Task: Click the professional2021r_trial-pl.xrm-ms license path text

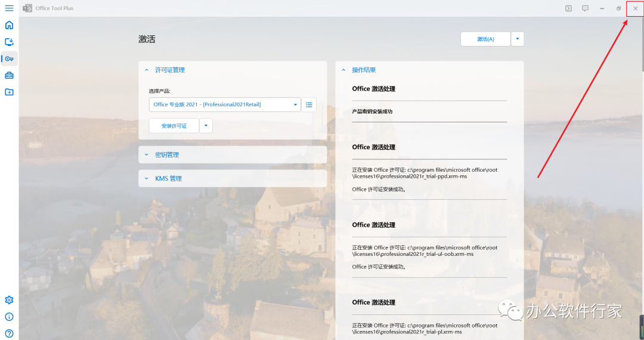Action: tap(425, 329)
